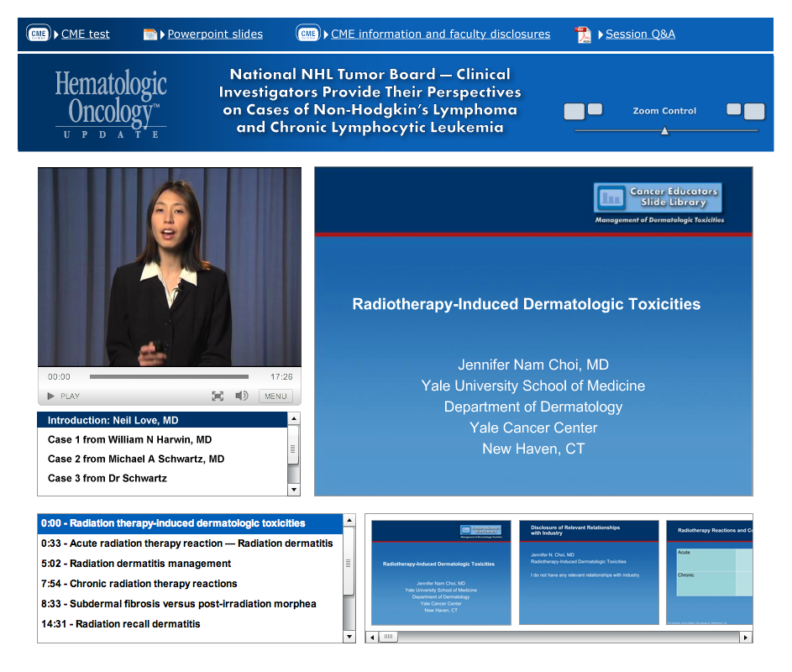Click the thumbnail strip scroll right arrow
792x672 pixels.
pyautogui.click(x=746, y=637)
